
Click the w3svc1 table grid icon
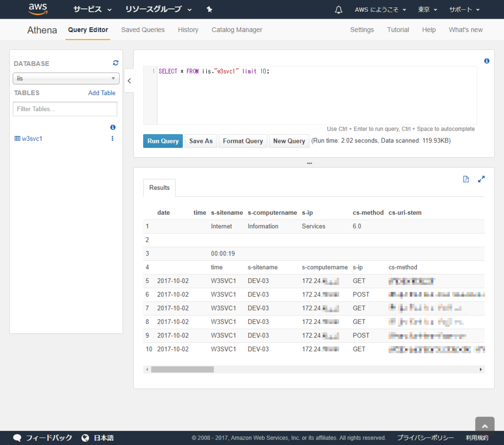17,139
